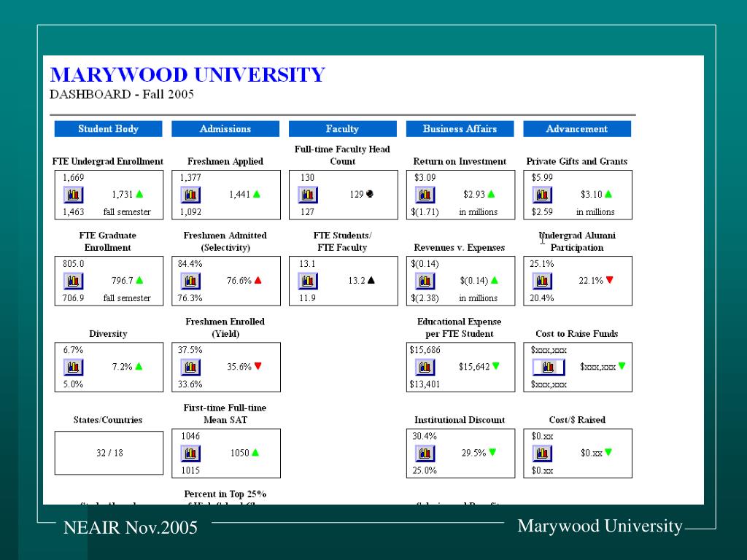Open Undergrad Alumni Participation chart icon
747x560 pixels.
click(542, 281)
